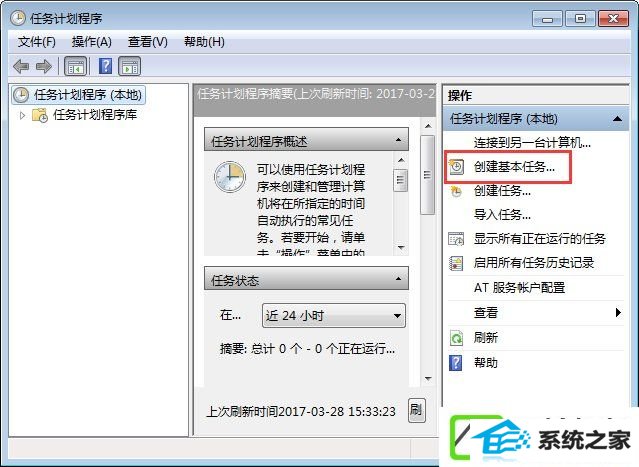
Task: Open the 查看(V) menu
Action: pyautogui.click(x=148, y=42)
